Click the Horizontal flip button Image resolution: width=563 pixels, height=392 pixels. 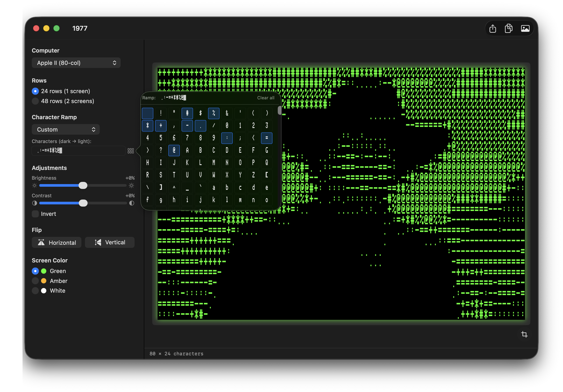[x=57, y=242]
